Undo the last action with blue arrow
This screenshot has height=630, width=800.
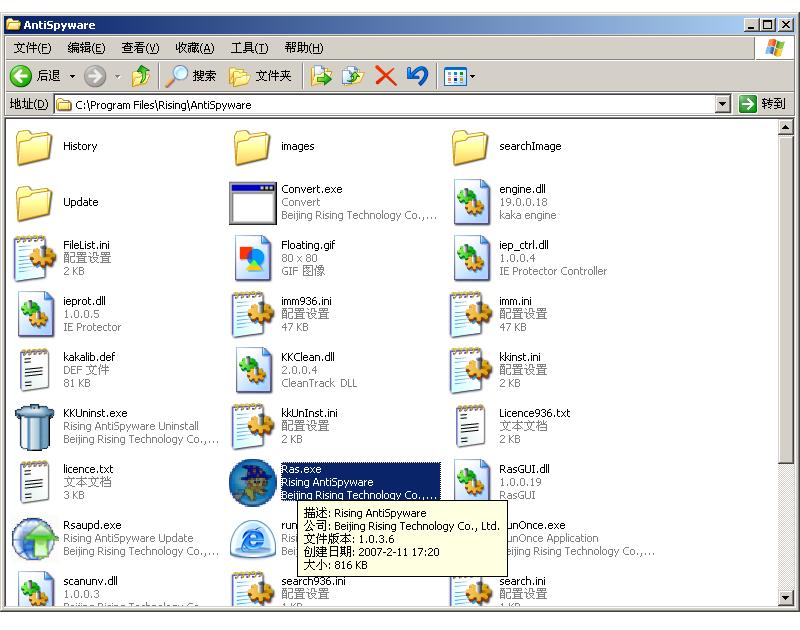pos(417,76)
